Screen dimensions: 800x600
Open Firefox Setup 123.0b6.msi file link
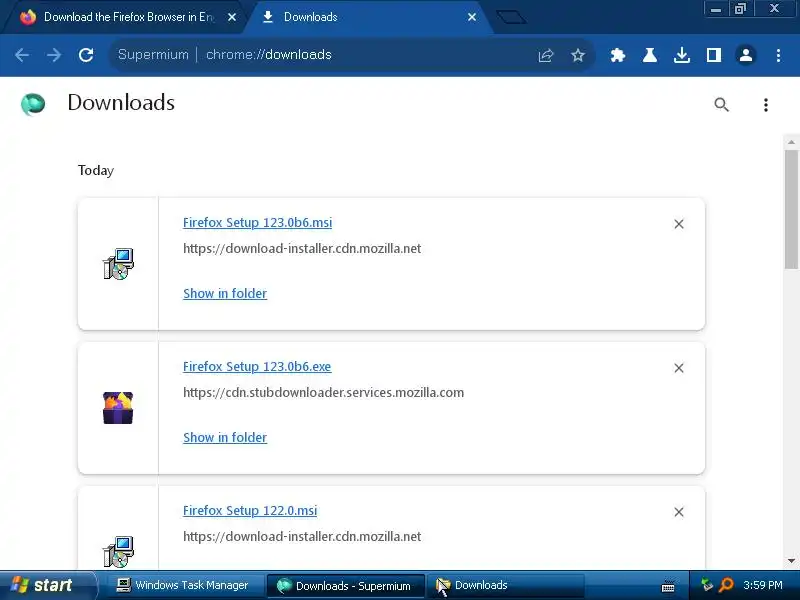pyautogui.click(x=258, y=222)
